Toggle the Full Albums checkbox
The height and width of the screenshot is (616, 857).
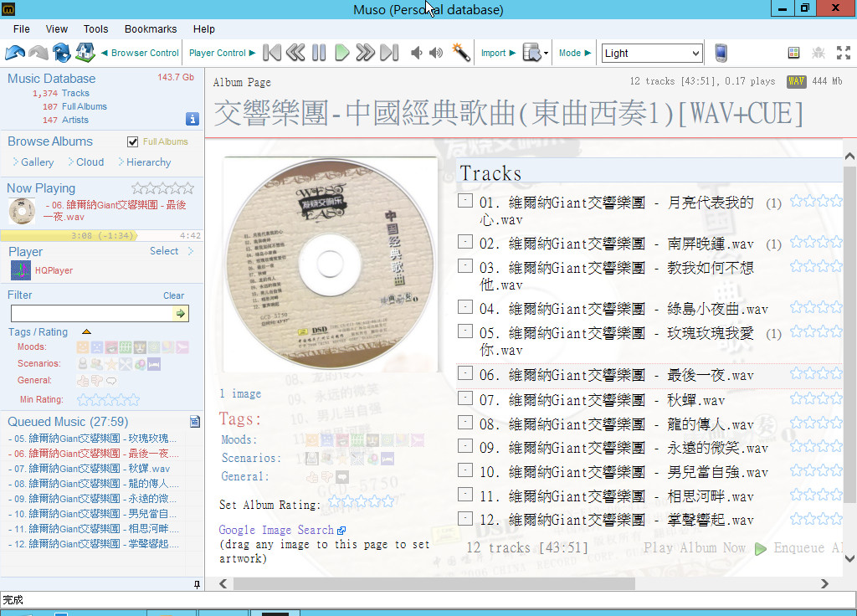pos(132,141)
